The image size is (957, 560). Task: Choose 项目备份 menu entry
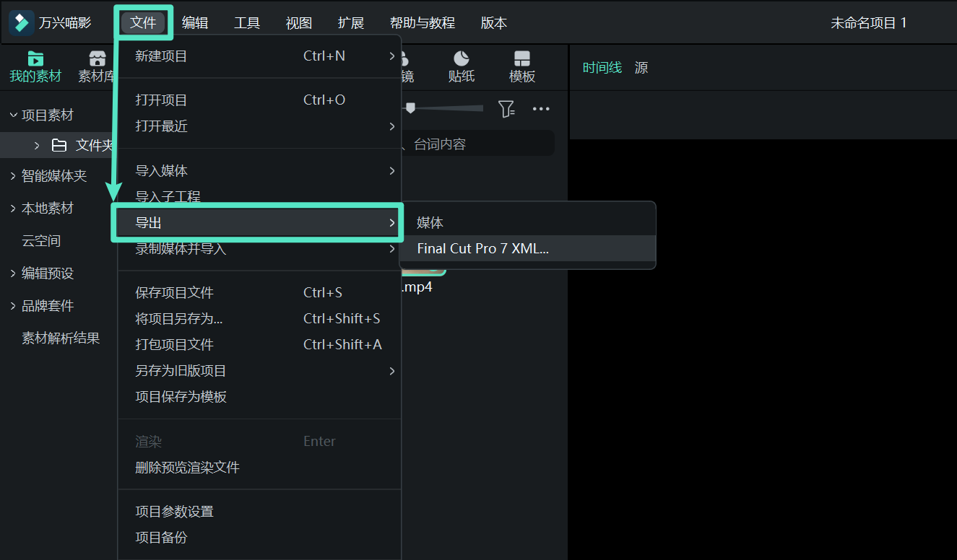click(x=259, y=538)
